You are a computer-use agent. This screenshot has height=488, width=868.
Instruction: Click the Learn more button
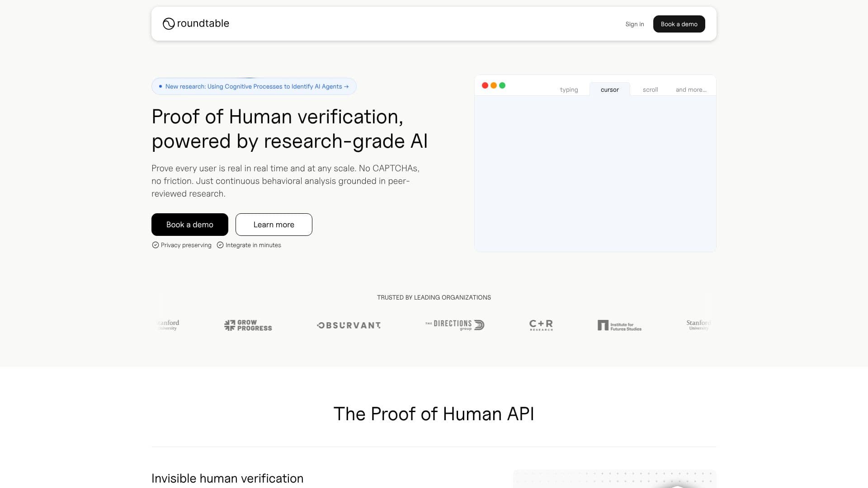274,225
